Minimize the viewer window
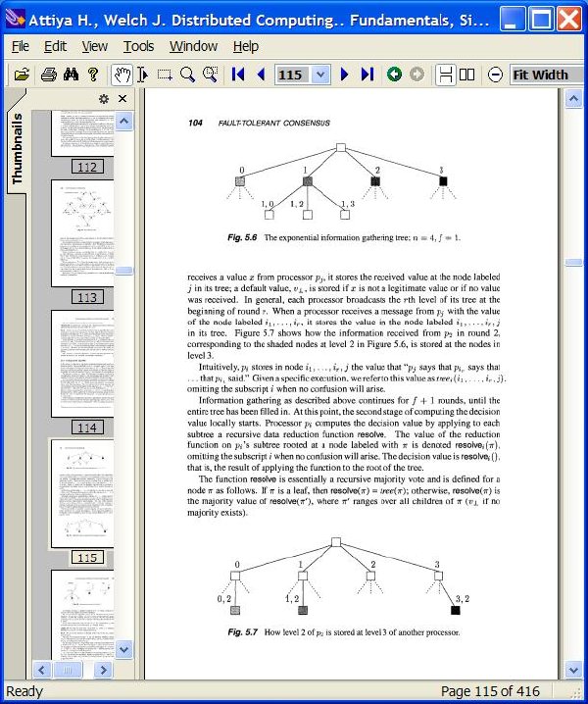588x704 pixels. (513, 20)
